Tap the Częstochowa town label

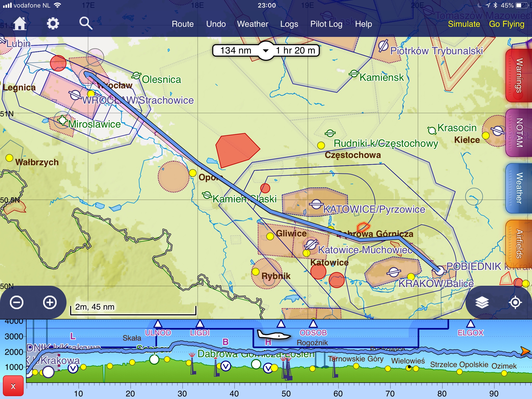click(353, 155)
